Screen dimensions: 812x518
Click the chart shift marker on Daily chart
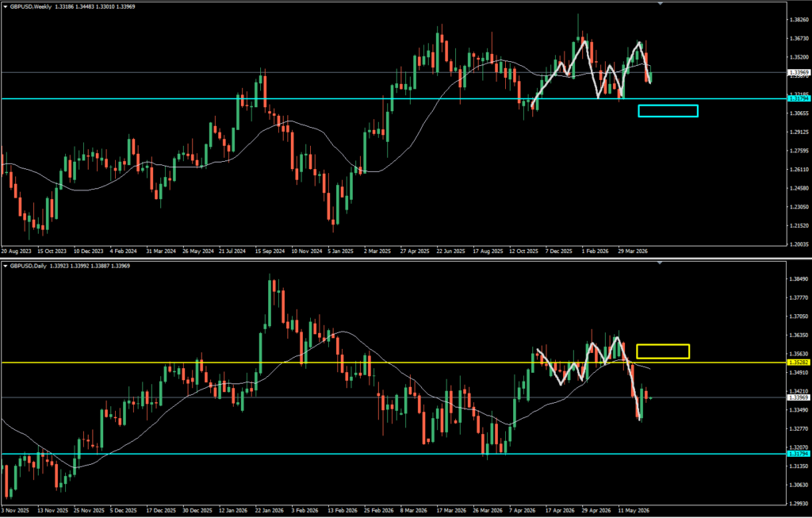click(660, 263)
